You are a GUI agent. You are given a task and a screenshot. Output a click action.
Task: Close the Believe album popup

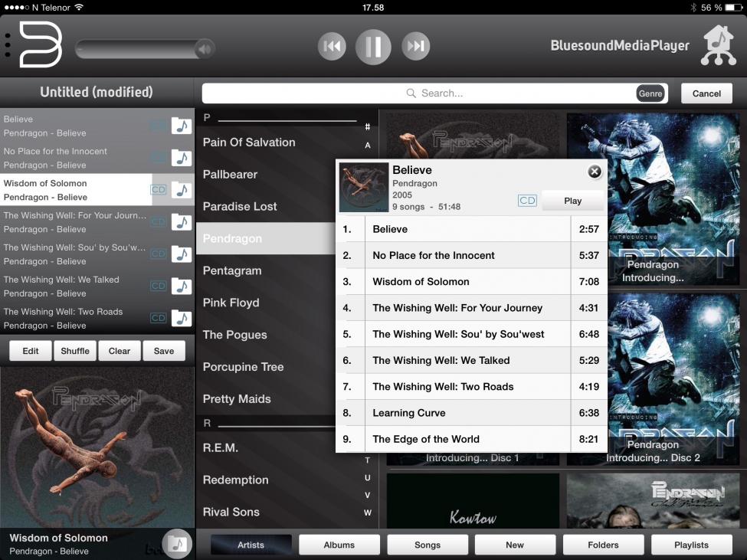pos(595,172)
